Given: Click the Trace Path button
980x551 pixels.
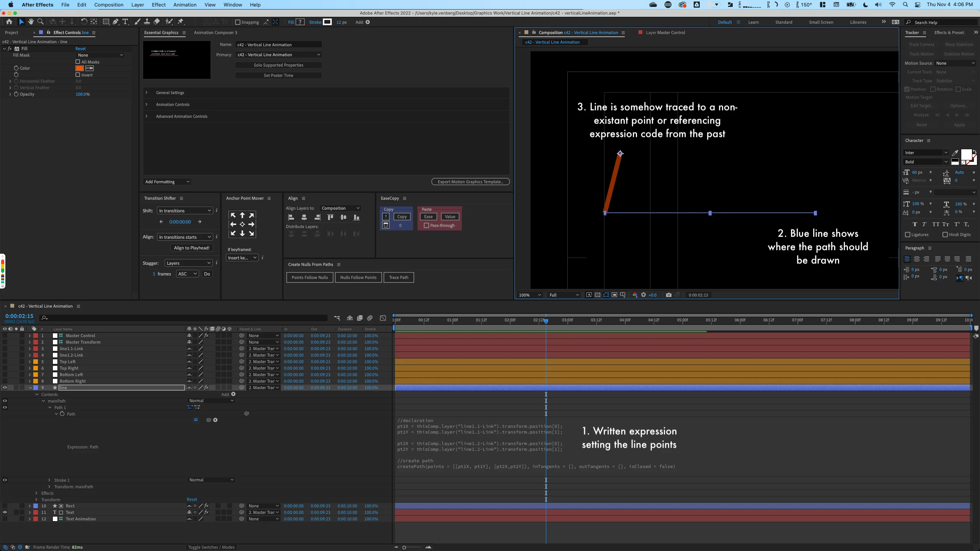Looking at the screenshot, I should point(399,277).
